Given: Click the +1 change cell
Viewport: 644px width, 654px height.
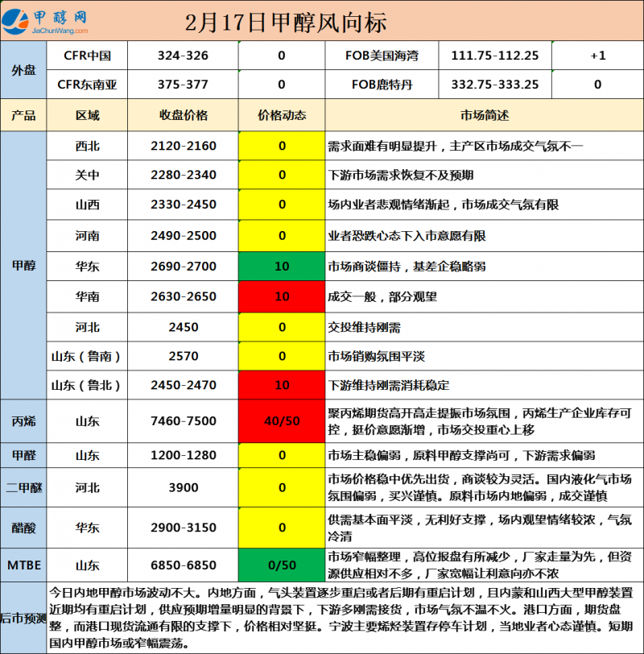Looking at the screenshot, I should [x=598, y=56].
